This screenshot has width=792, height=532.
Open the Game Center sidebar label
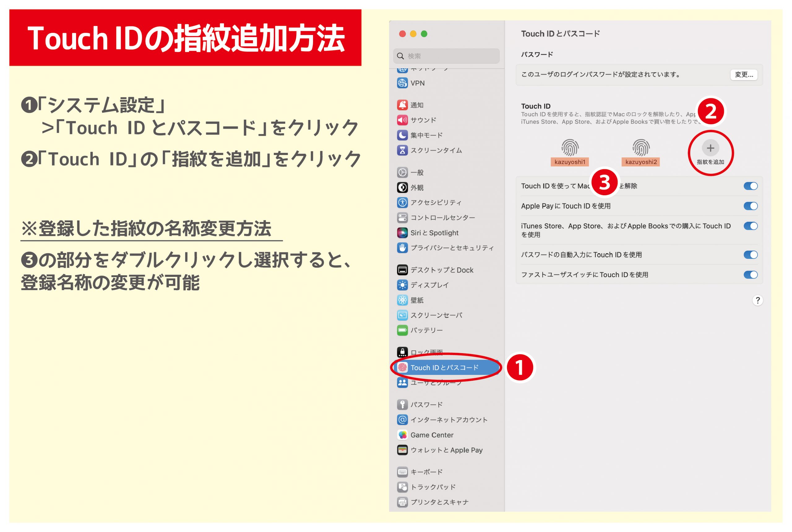click(432, 435)
